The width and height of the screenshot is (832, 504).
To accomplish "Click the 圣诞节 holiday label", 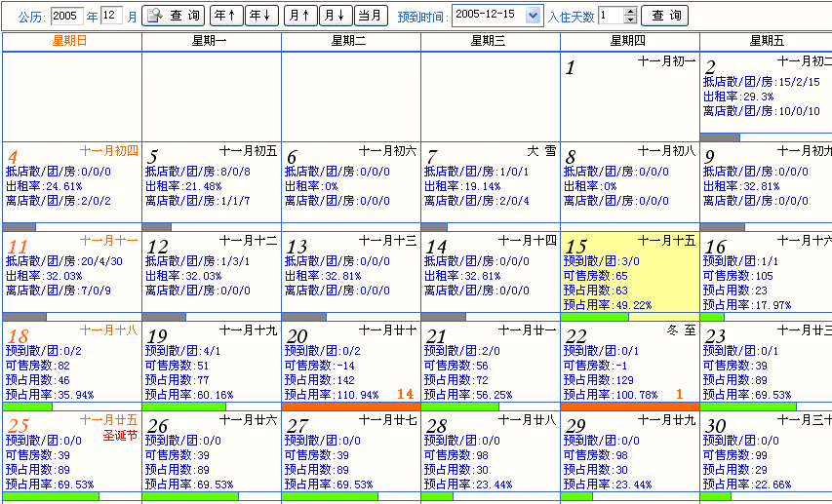I will coord(120,436).
